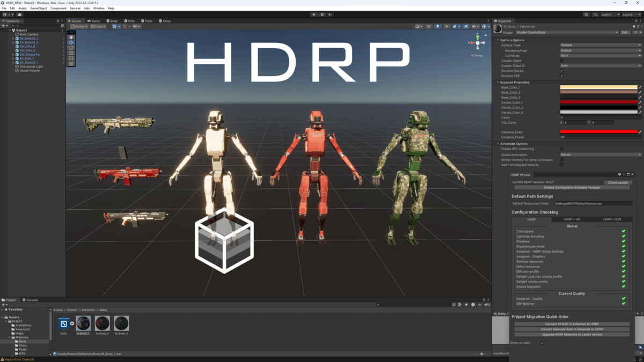Open the cloud services icon
644x362 pixels.
(x=19, y=14)
